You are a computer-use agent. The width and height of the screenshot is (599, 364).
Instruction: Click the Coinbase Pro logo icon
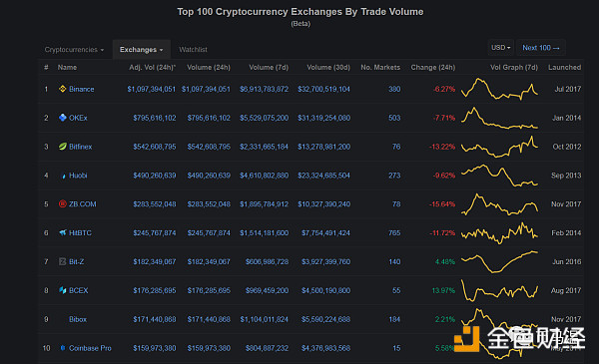pyautogui.click(x=63, y=348)
